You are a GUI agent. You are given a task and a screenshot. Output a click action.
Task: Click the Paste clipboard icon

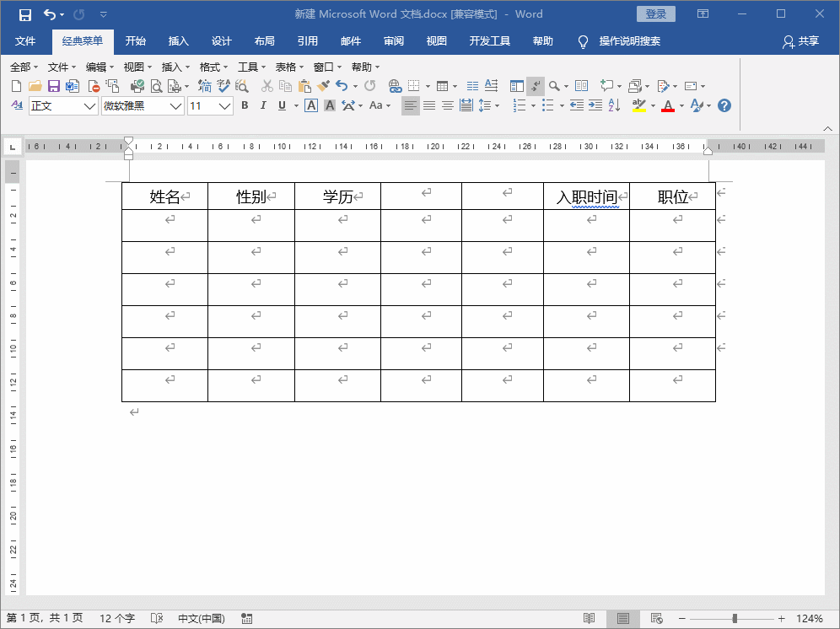tap(304, 86)
